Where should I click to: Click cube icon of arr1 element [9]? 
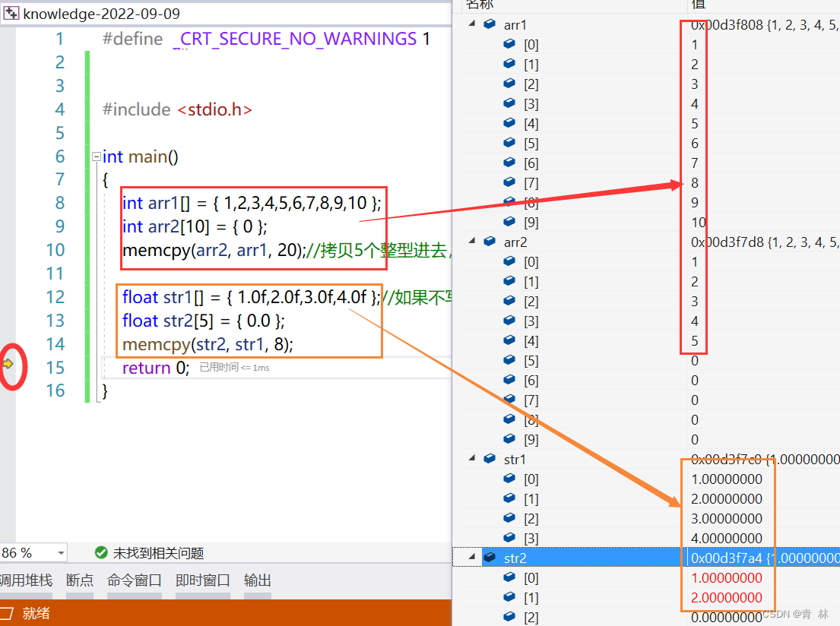[509, 222]
